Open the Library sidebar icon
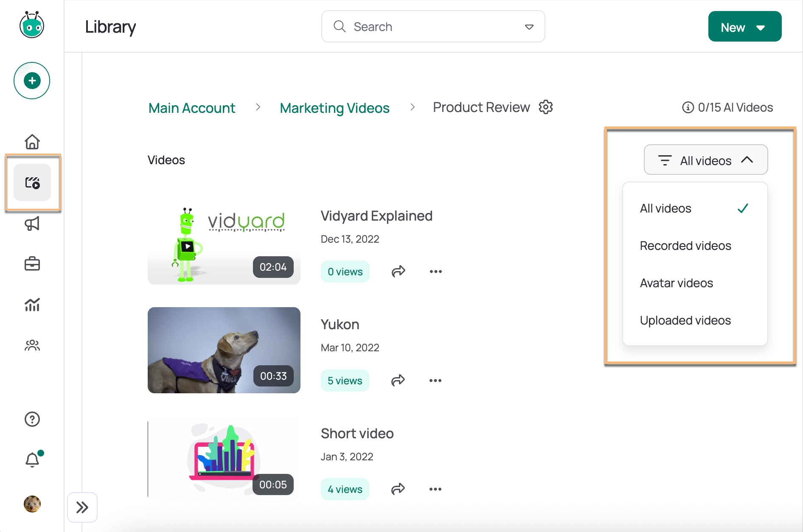803x532 pixels. click(32, 182)
